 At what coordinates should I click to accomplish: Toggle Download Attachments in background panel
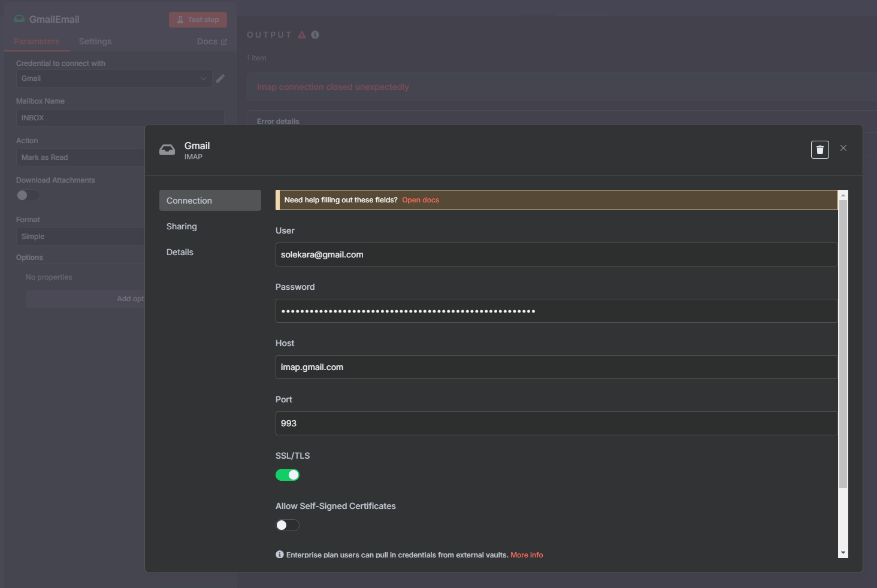pyautogui.click(x=28, y=195)
